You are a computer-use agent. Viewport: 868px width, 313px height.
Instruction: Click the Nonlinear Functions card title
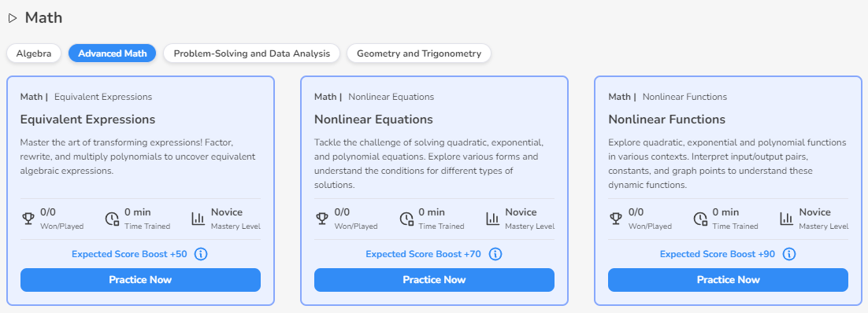point(667,120)
